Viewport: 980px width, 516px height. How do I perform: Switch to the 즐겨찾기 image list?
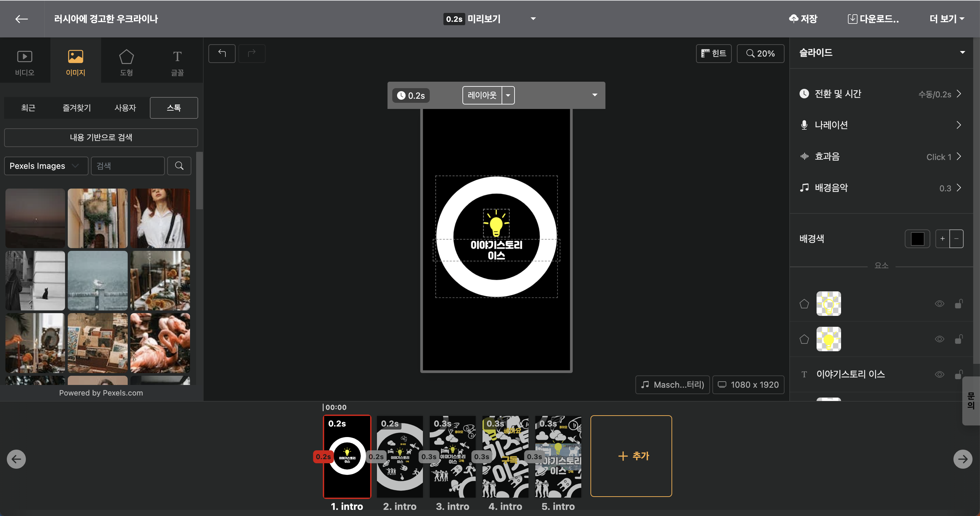pos(77,108)
